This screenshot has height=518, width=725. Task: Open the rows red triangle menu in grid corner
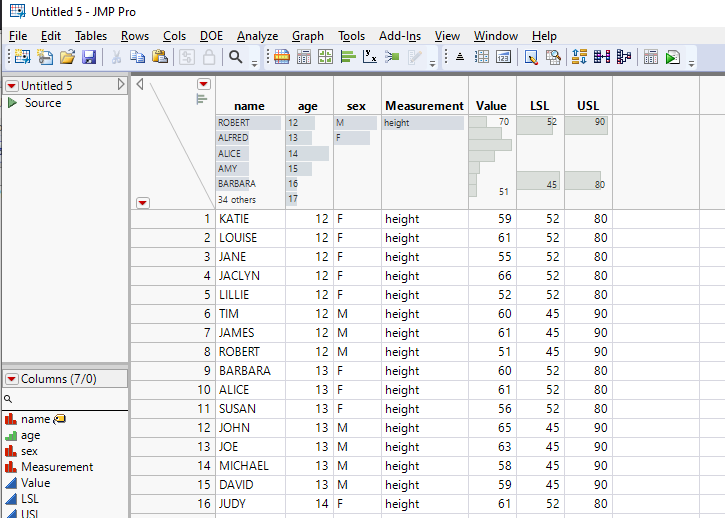(143, 202)
